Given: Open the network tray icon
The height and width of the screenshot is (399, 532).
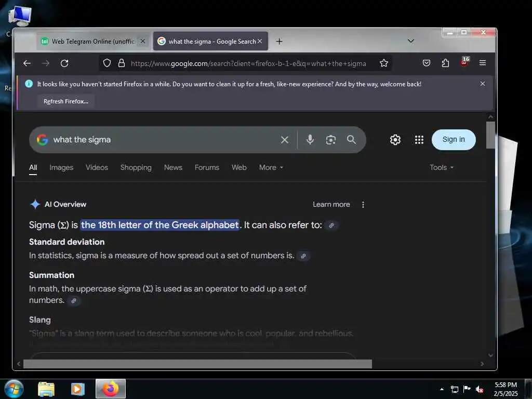Looking at the screenshot, I should [x=455, y=390].
